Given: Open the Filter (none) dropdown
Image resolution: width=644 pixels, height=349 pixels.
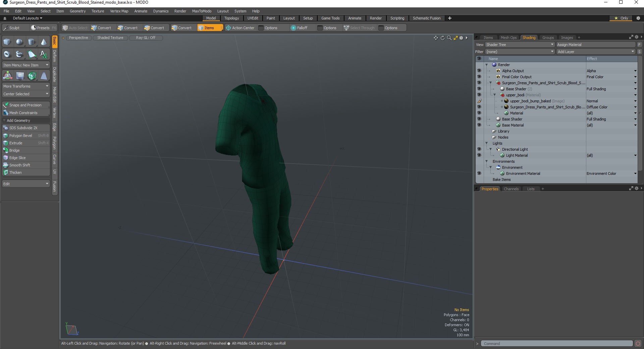Looking at the screenshot, I should 520,52.
